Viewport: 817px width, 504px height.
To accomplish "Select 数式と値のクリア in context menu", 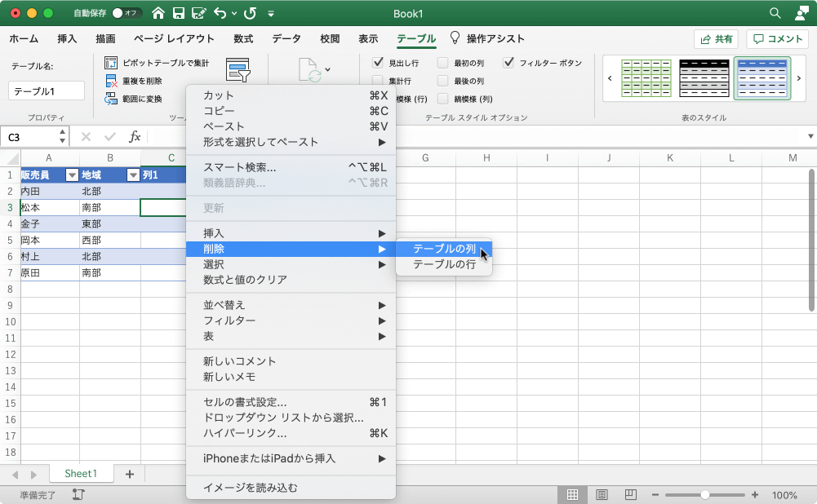I will coord(291,280).
